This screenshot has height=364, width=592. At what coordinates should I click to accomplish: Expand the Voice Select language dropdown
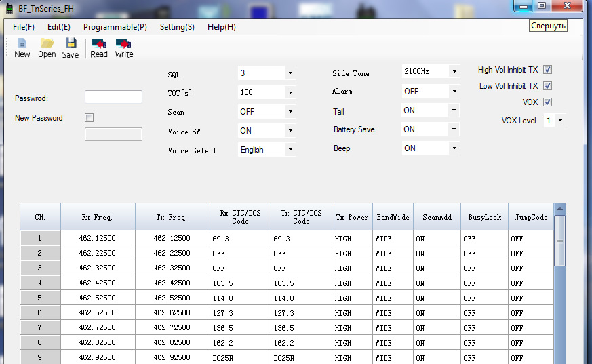pos(290,150)
